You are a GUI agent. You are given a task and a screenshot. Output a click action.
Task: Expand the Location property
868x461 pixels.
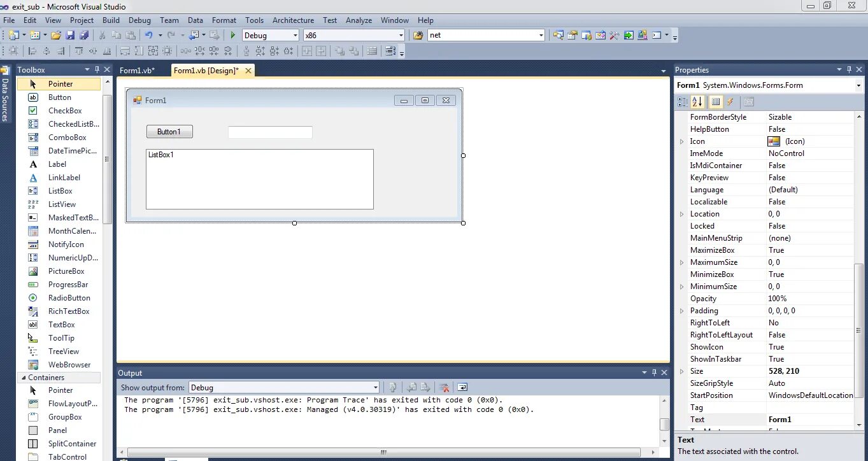pos(682,214)
